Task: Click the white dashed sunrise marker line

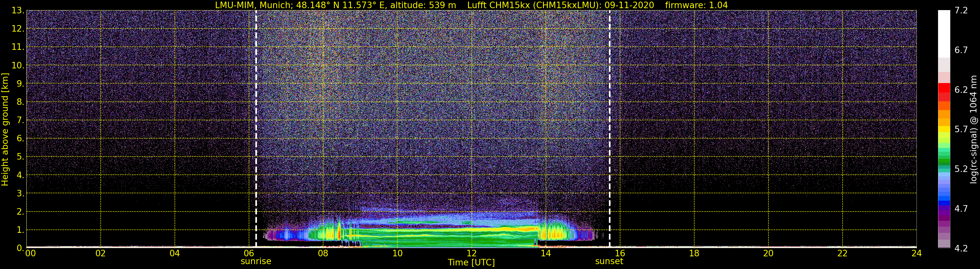Action: click(256, 129)
